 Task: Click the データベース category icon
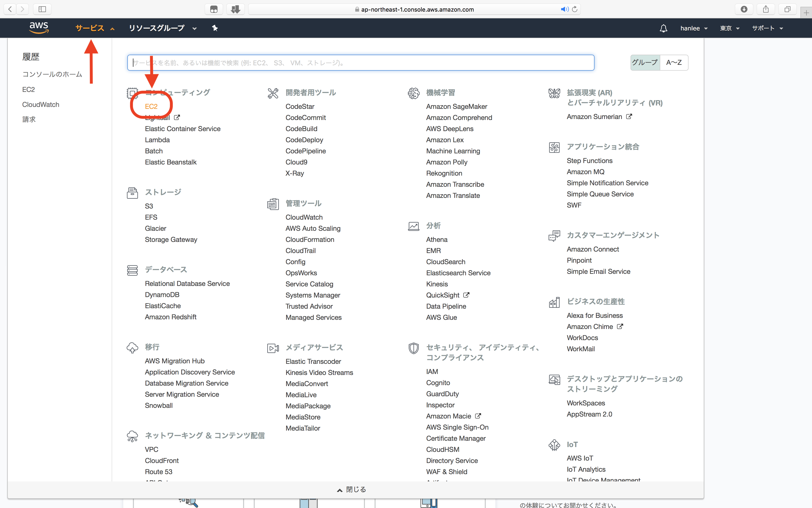tap(132, 270)
